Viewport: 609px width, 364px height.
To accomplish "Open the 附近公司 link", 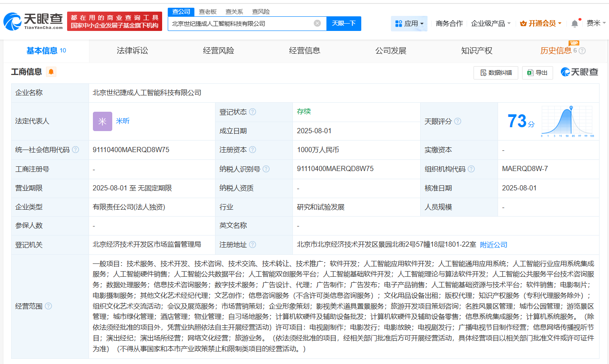I will [493, 245].
